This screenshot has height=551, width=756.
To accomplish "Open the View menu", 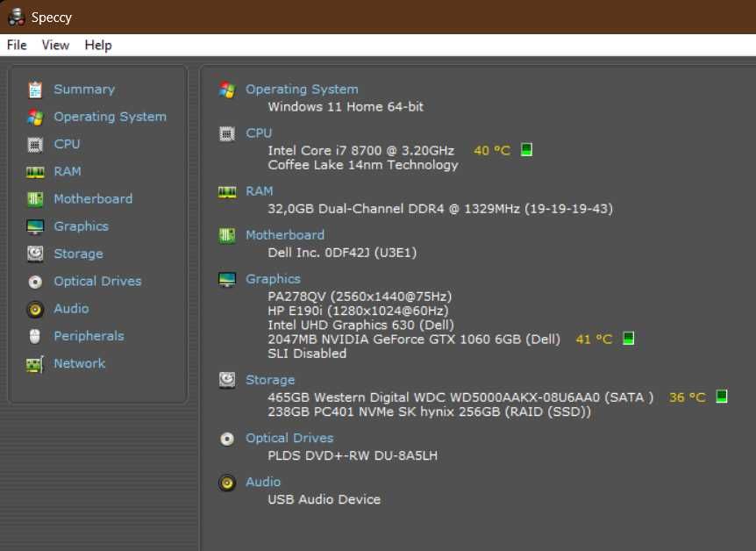I will coord(55,45).
